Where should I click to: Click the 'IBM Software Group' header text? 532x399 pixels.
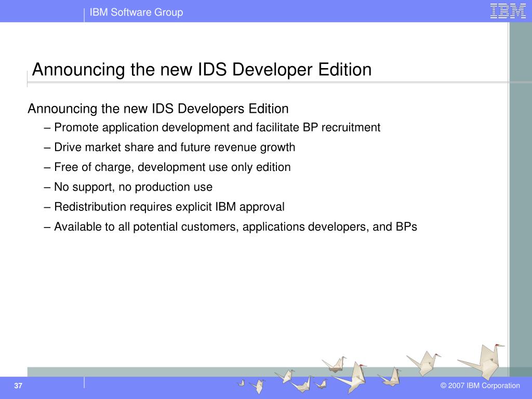137,12
